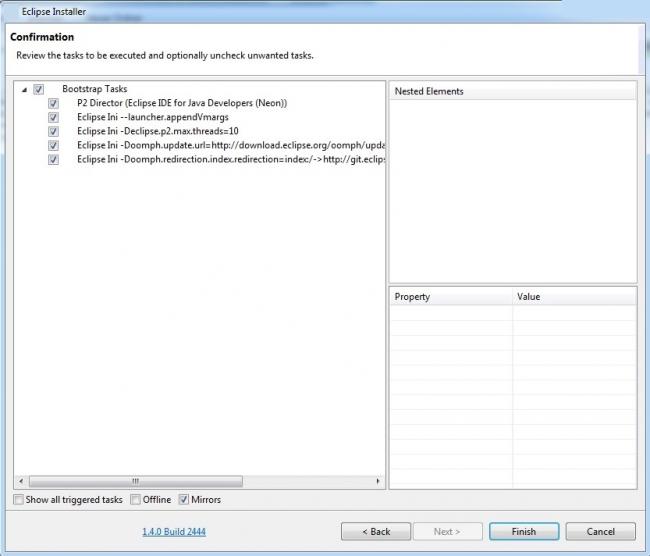Viewport: 650px width, 556px height.
Task: Uncheck the Bootstrap Tasks checkbox
Action: tap(39, 89)
